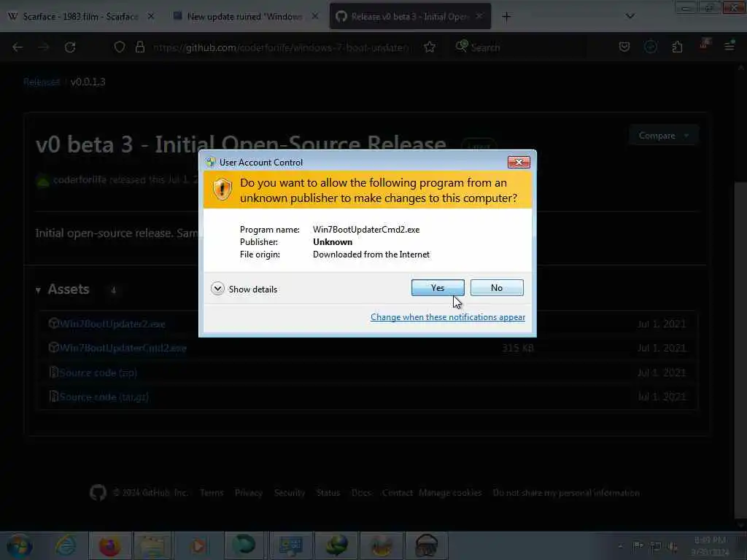The height and width of the screenshot is (560, 747).
Task: Open Manage cookies footer link
Action: 450,493
